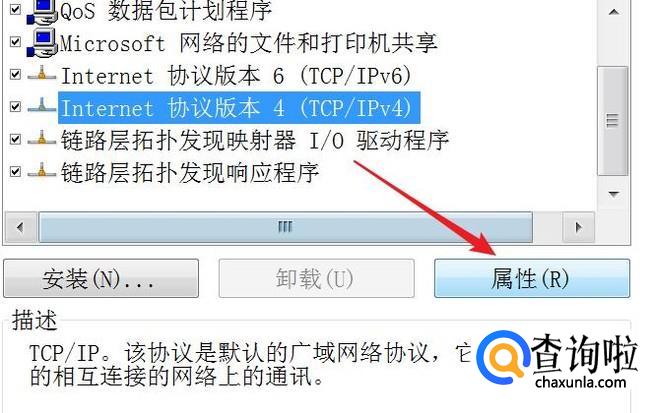Click the 安装(N)... button

(101, 278)
